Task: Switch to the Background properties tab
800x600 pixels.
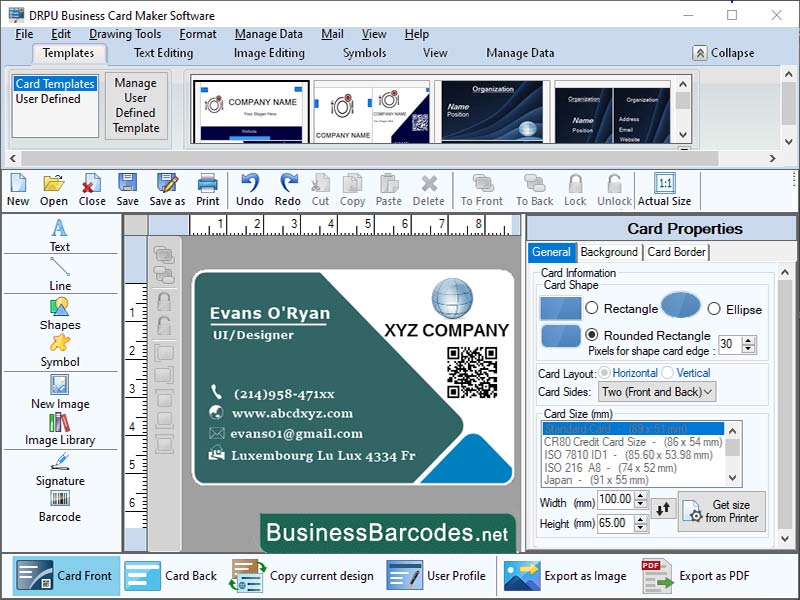Action: point(609,252)
